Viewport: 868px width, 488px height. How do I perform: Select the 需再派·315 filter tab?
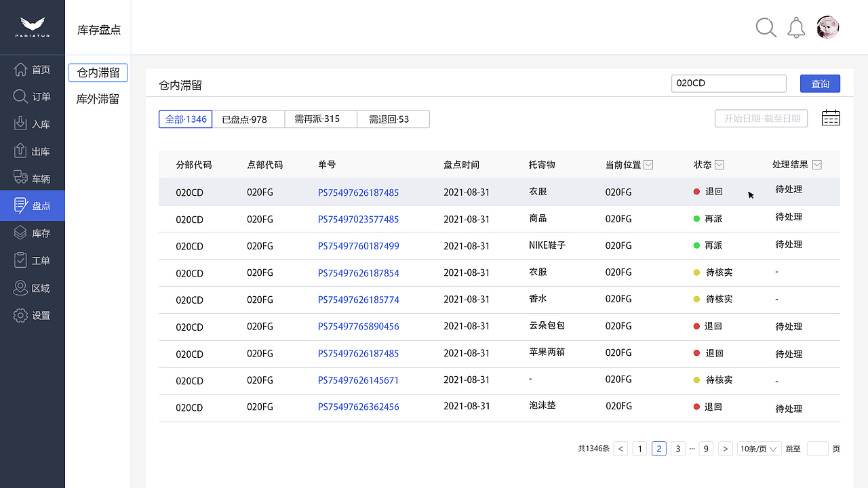pos(320,119)
